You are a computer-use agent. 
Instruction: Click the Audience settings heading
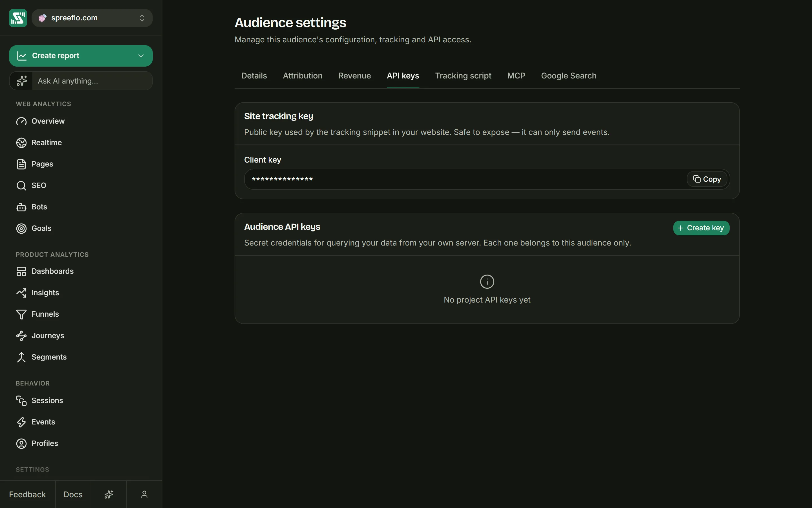(290, 23)
